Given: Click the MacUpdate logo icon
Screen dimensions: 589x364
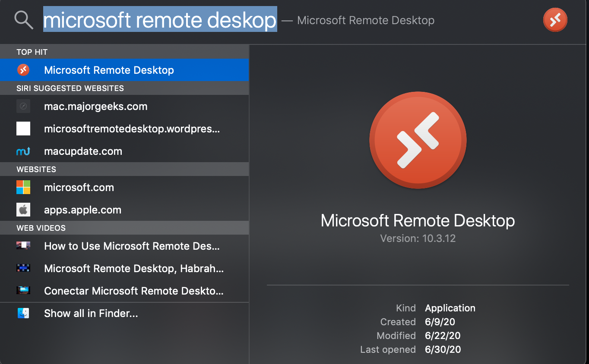Looking at the screenshot, I should 23,151.
